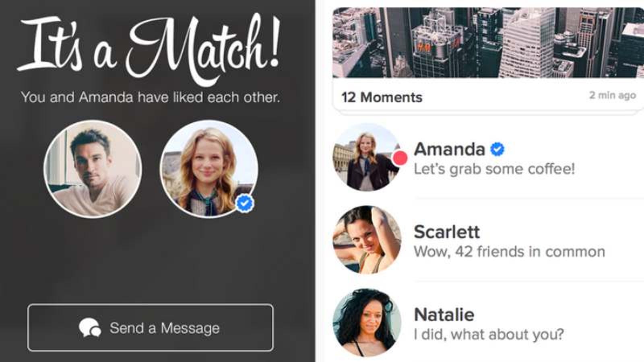Viewport: 644px width, 362px height.
Task: View the city skyline moment photo
Action: [488, 43]
